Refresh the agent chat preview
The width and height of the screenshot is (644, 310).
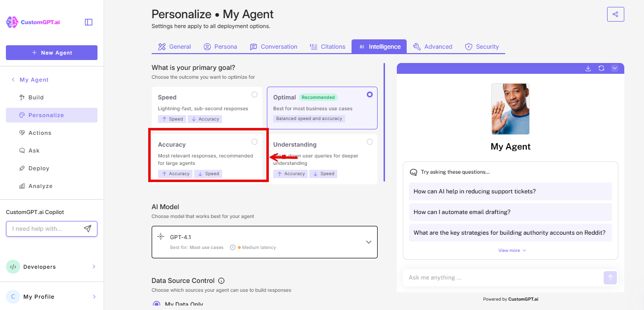601,68
